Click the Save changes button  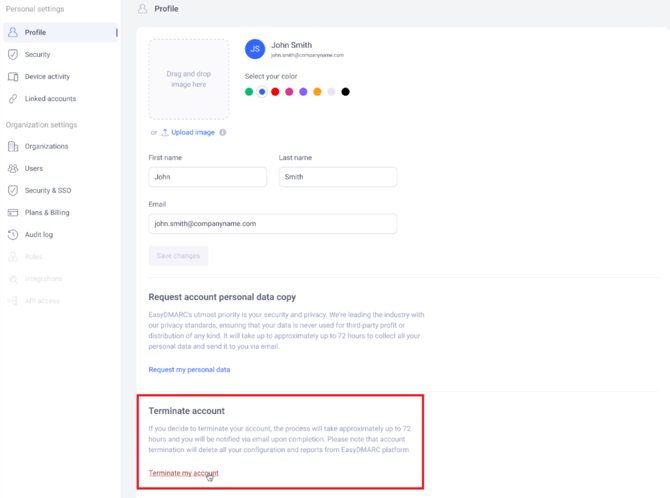(178, 256)
